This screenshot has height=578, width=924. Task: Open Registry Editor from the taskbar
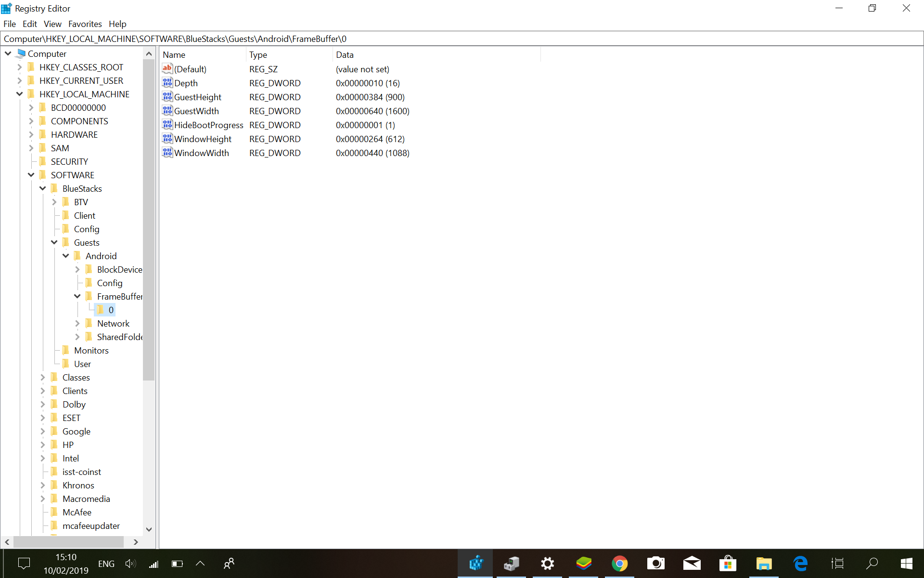[475, 563]
